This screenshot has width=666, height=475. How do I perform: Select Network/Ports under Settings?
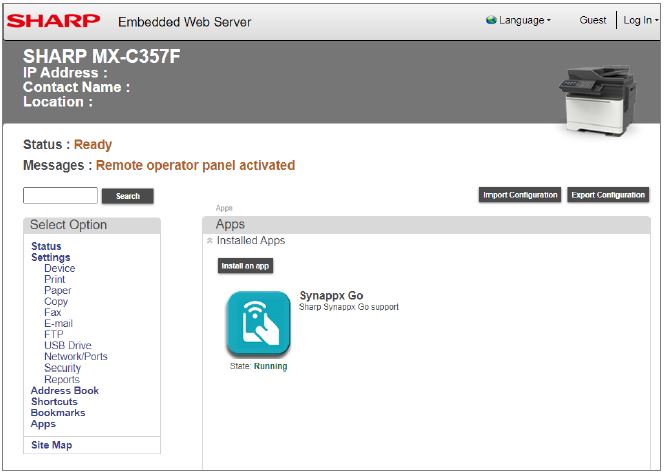point(76,356)
